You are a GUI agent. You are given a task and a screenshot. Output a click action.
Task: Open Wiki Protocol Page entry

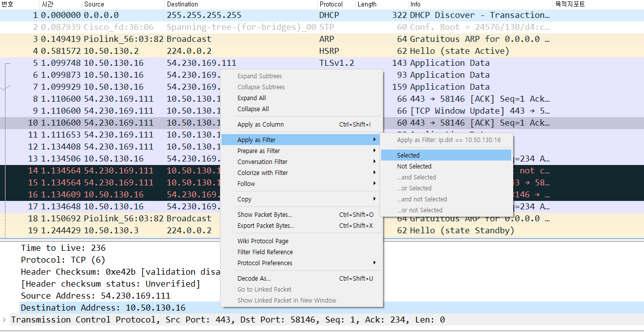tap(301, 241)
